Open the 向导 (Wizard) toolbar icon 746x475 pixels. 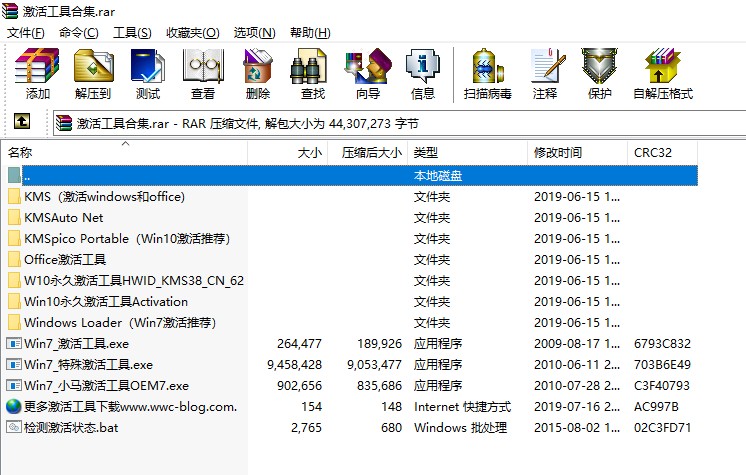(x=368, y=66)
